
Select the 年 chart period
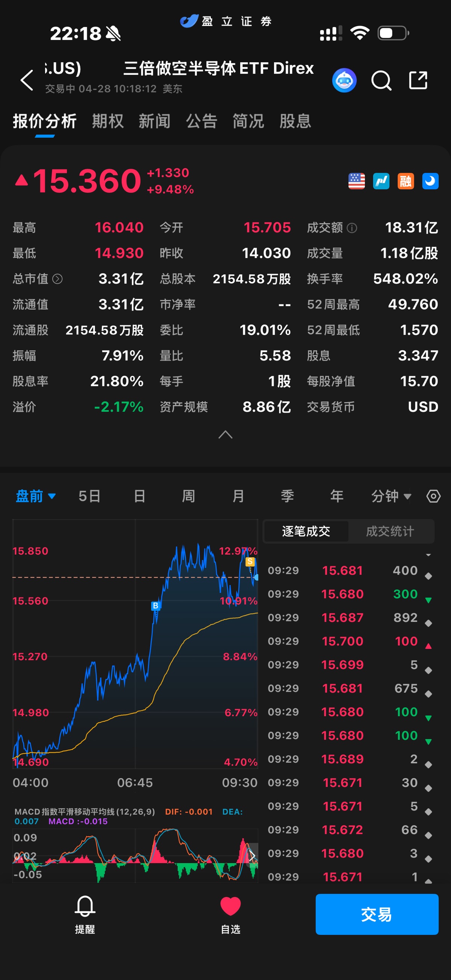coord(337,496)
